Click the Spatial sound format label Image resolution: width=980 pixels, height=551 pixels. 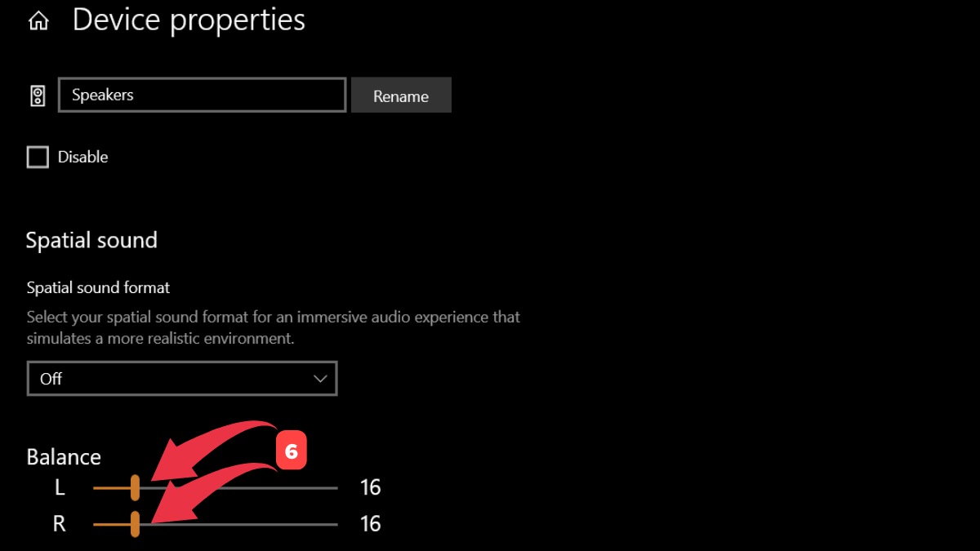coord(98,287)
